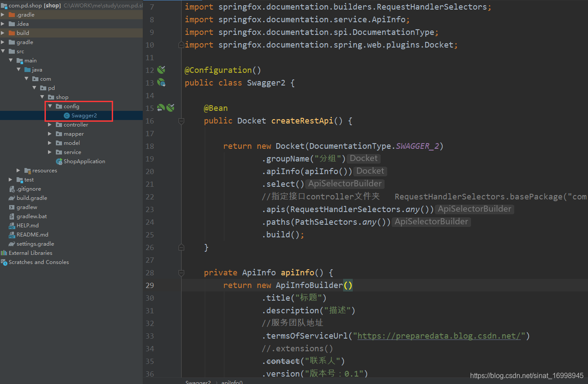Click the build.gradle file icon
This screenshot has height=384, width=588.
click(12, 198)
